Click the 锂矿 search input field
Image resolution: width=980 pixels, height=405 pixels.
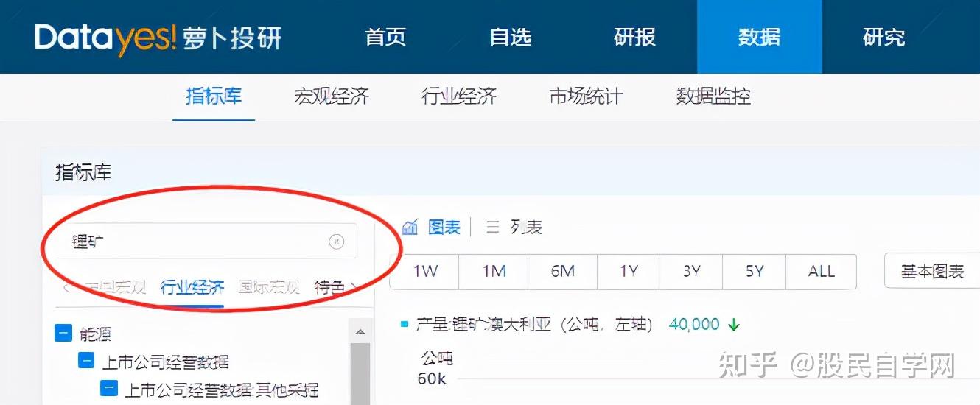[x=208, y=242]
